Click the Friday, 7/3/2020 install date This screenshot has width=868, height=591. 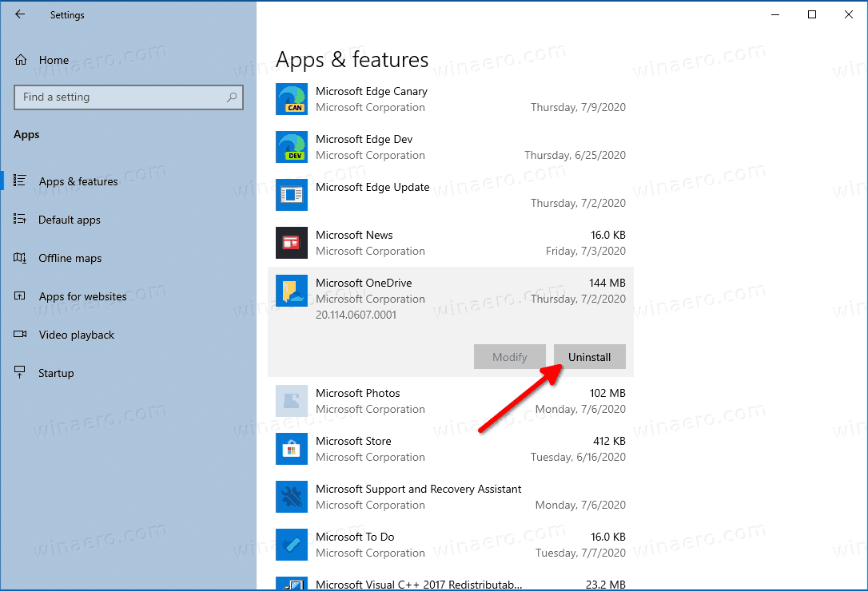point(586,252)
